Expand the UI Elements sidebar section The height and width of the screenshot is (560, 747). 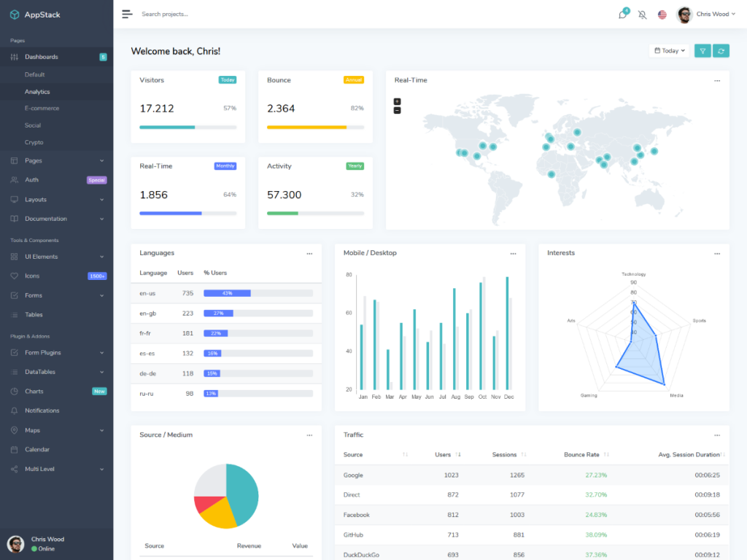pyautogui.click(x=57, y=257)
